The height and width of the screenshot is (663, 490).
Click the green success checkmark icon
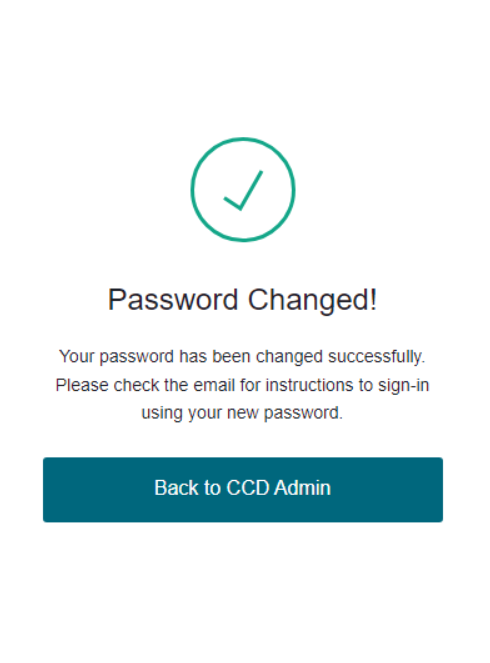coord(243,189)
